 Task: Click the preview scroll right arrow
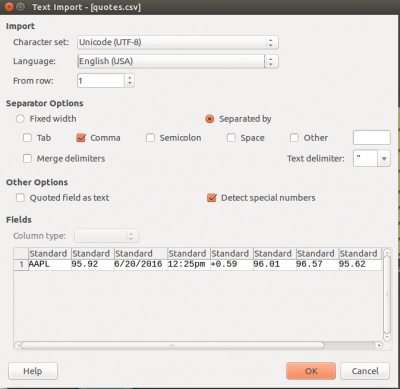[379, 345]
